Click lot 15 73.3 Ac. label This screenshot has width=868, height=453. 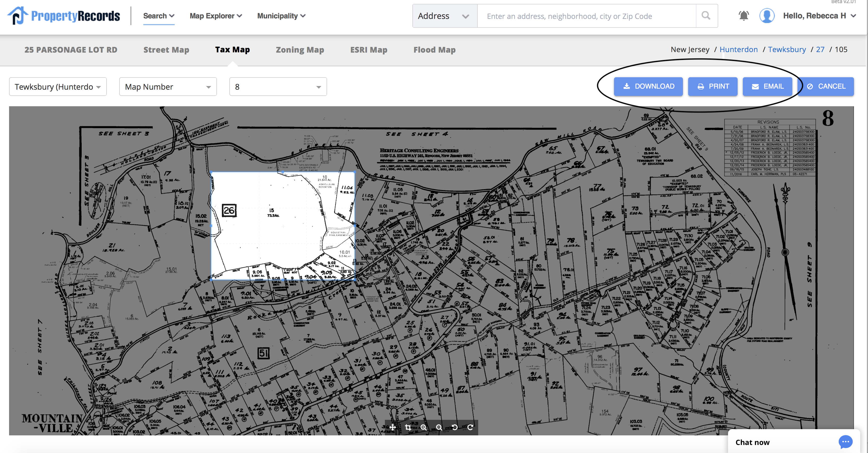tap(273, 213)
